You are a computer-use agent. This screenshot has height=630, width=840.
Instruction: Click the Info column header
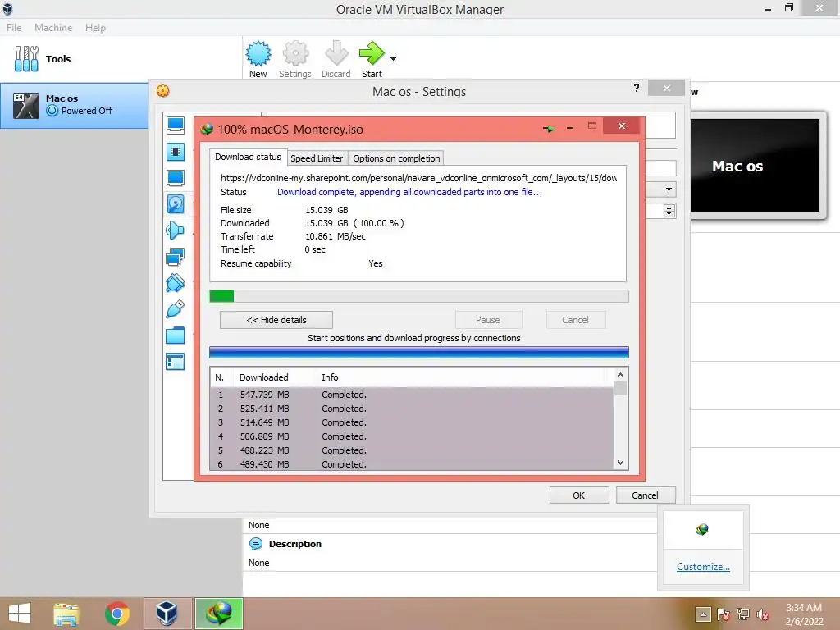point(330,377)
